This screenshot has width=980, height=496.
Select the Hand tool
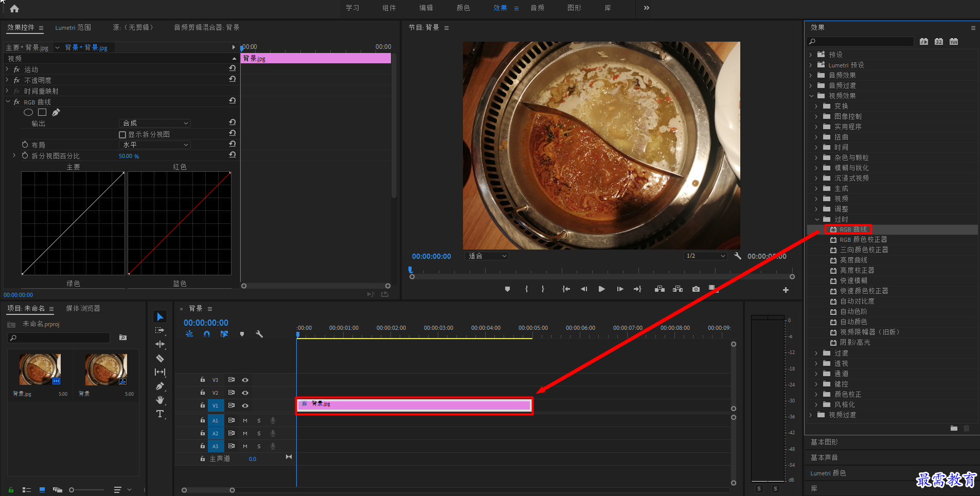160,400
